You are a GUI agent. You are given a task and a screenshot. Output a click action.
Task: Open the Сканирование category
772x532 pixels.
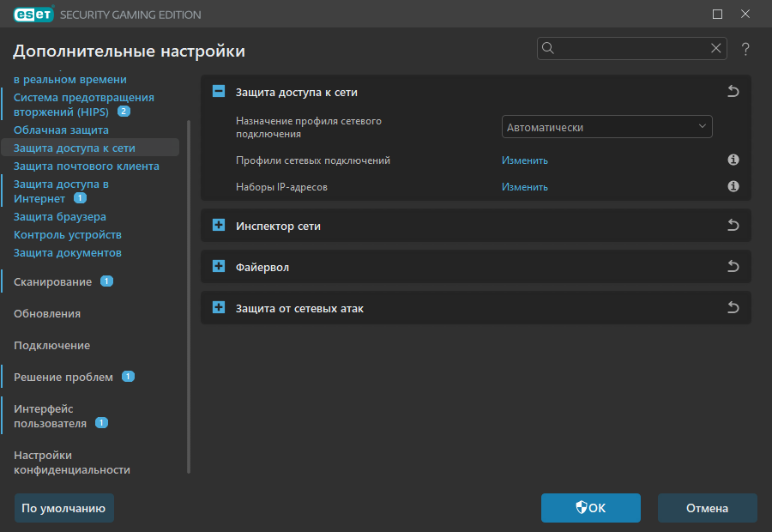[52, 281]
